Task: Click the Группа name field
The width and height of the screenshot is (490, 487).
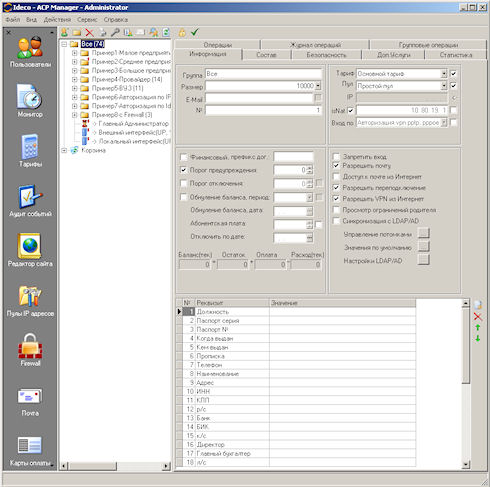Action: click(263, 74)
